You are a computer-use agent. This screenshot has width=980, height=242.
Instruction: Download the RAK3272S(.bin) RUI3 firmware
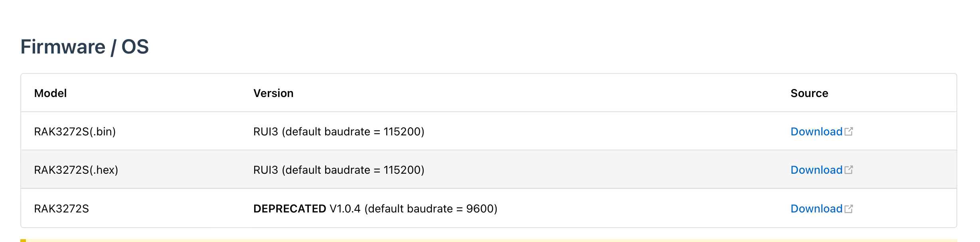[x=816, y=131]
